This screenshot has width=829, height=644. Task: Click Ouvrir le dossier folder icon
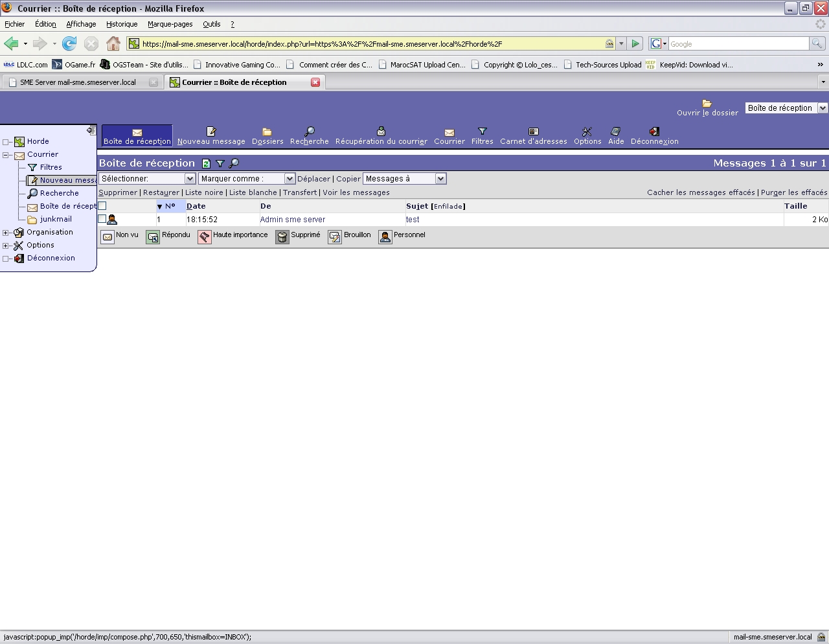pyautogui.click(x=707, y=103)
